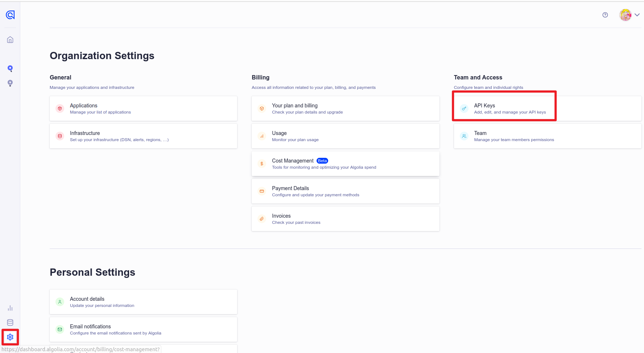Click the help question mark icon

[605, 15]
